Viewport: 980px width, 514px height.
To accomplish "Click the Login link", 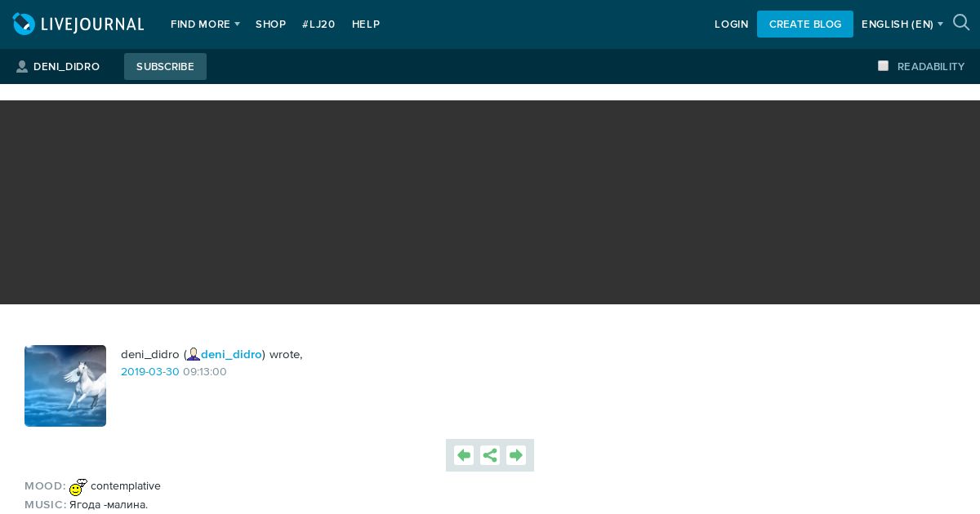I will point(731,24).
